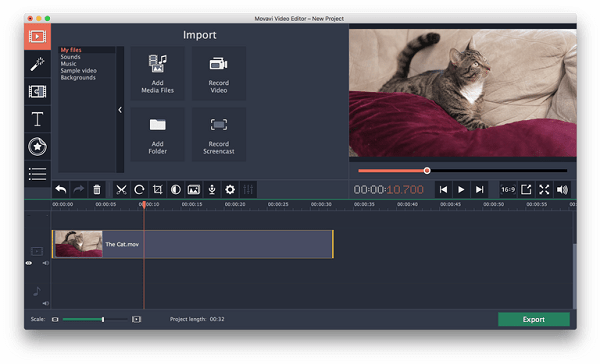The width and height of the screenshot is (600, 364).
Task: Click the timeline vertical scrollbar
Action: (574, 276)
